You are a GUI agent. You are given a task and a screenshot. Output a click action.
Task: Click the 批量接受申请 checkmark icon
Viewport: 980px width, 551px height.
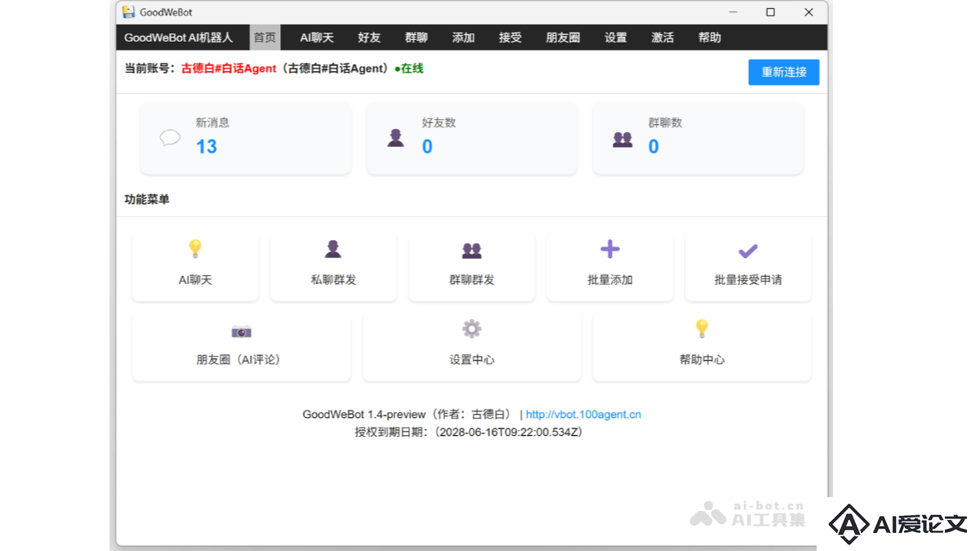click(x=748, y=251)
